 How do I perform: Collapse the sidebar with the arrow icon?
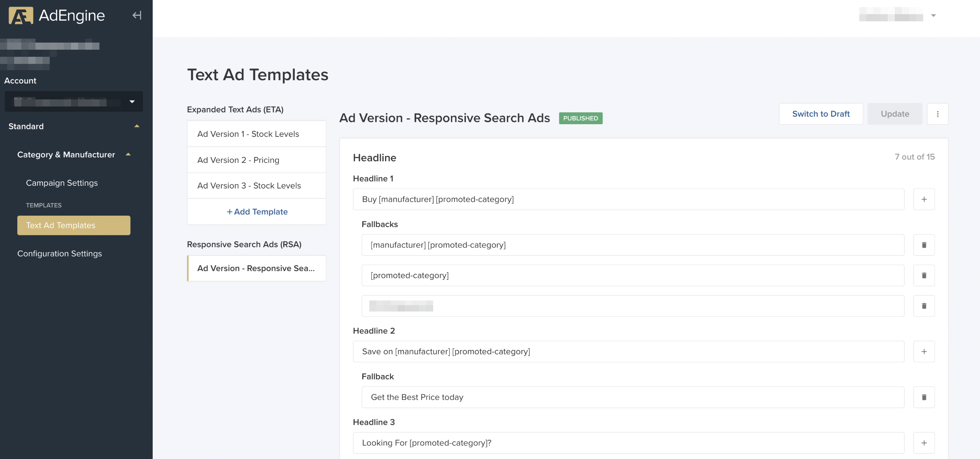click(137, 15)
